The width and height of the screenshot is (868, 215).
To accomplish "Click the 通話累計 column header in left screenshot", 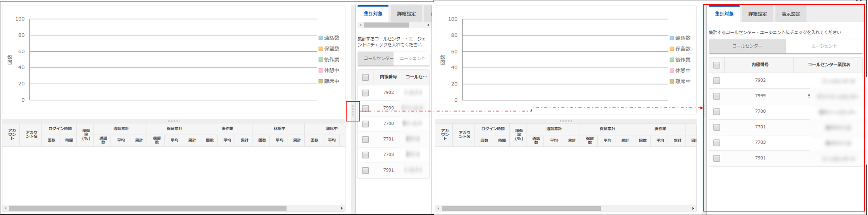I will point(121,128).
